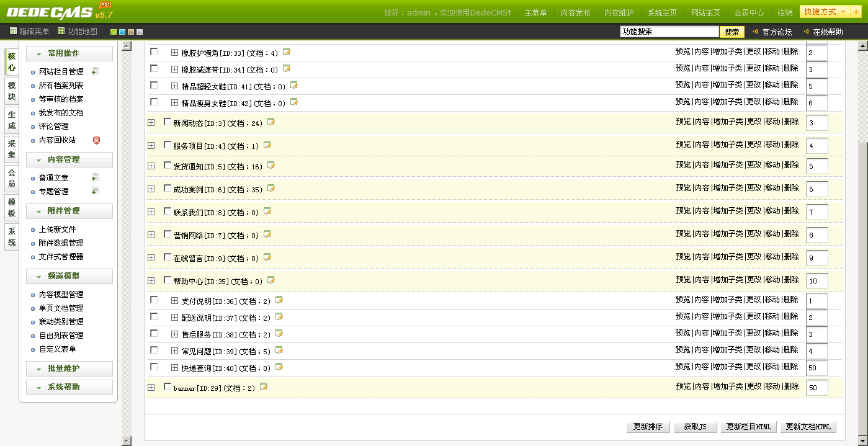Screen dimensions: 868x446
Task: Expand the 联系我们 [ID:8] row
Action: [x=151, y=212]
